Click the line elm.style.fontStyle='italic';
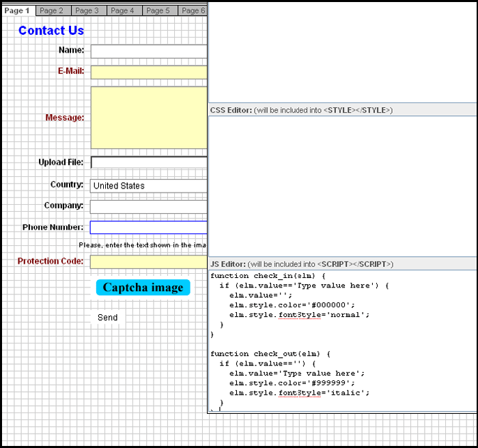This screenshot has width=478, height=448. [299, 393]
